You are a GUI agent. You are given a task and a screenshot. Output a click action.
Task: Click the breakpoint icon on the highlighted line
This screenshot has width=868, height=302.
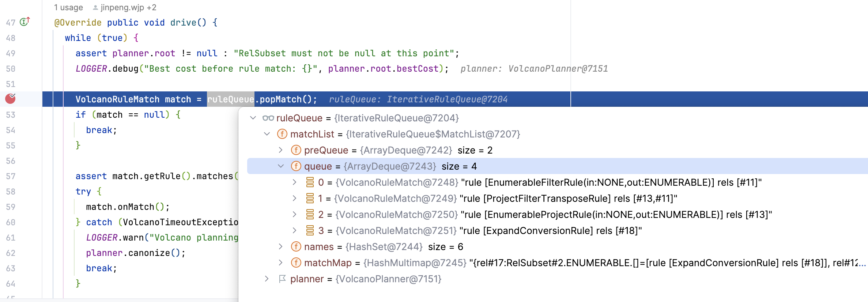point(10,98)
